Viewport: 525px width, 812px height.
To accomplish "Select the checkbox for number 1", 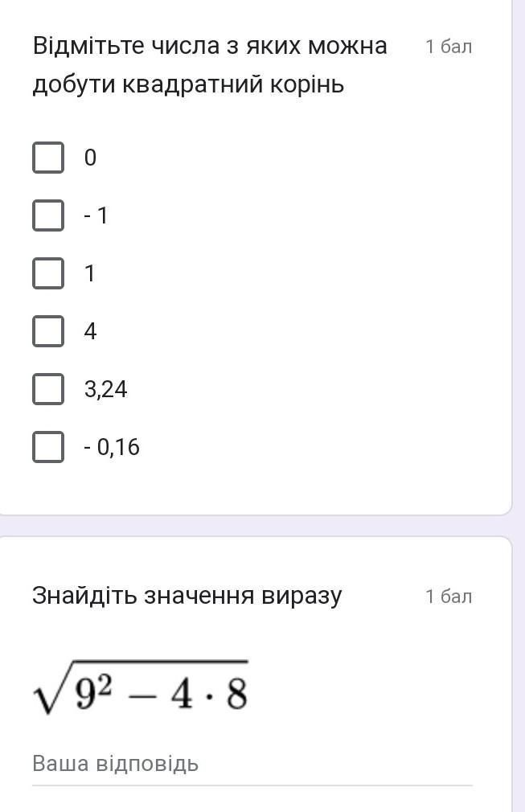I will click(48, 273).
